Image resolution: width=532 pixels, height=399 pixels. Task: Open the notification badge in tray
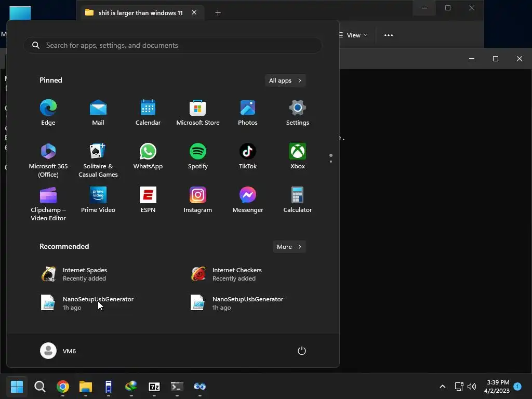[x=517, y=386]
